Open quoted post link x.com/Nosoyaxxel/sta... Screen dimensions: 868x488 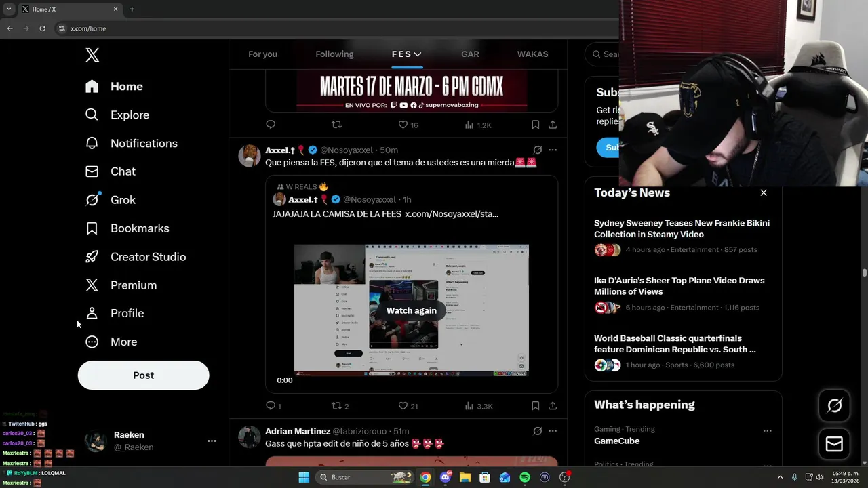[452, 214]
